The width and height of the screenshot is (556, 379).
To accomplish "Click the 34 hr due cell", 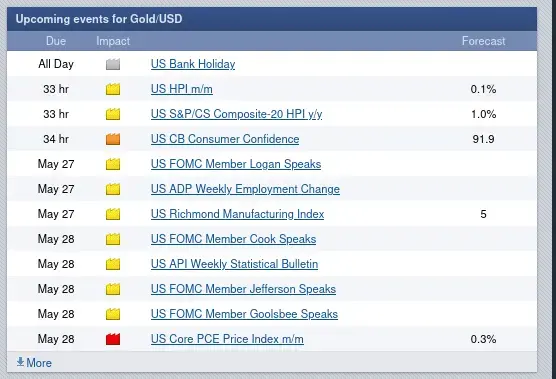I will pos(56,139).
